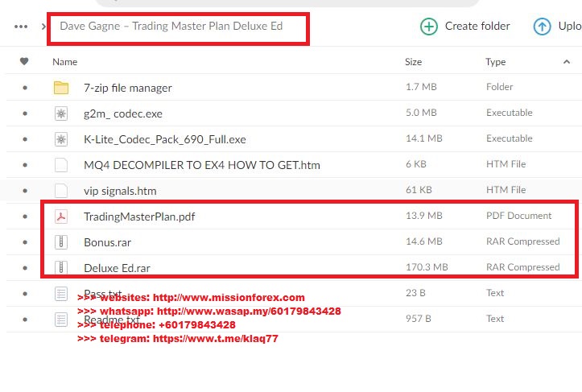Click the K-Lite Codec Pack executable icon
The image size is (582, 392).
coord(61,139)
